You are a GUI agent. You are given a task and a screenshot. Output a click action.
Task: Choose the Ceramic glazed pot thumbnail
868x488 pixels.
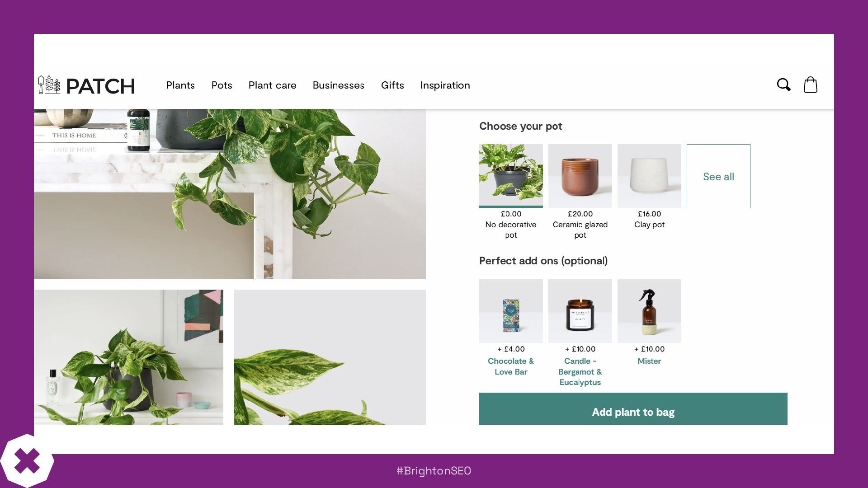pyautogui.click(x=580, y=176)
